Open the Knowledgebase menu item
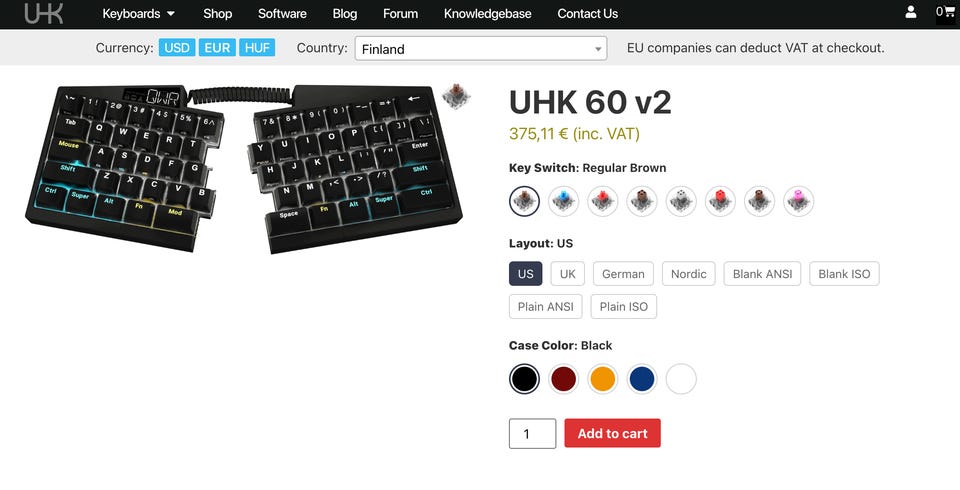Viewport: 960px width, 490px height. point(487,13)
